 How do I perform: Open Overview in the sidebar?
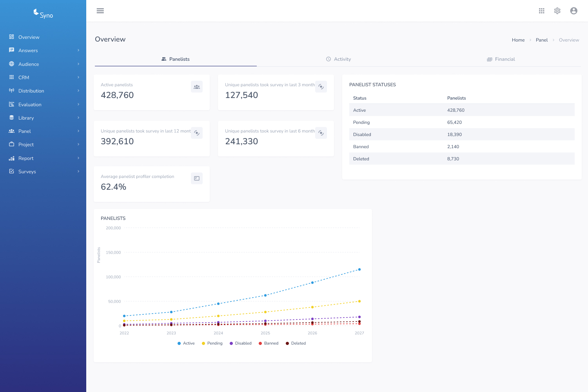(x=43, y=37)
